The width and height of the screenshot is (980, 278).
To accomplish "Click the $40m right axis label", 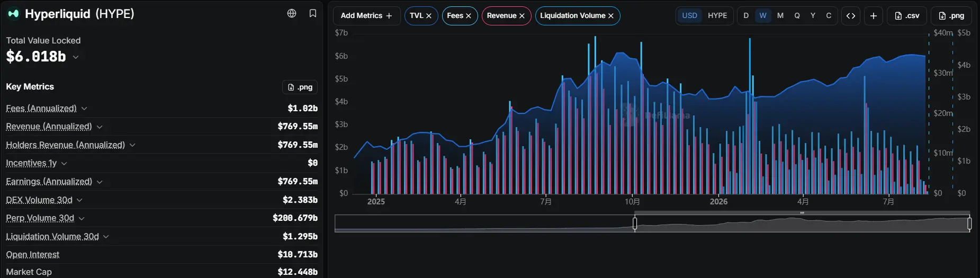I will pyautogui.click(x=943, y=33).
